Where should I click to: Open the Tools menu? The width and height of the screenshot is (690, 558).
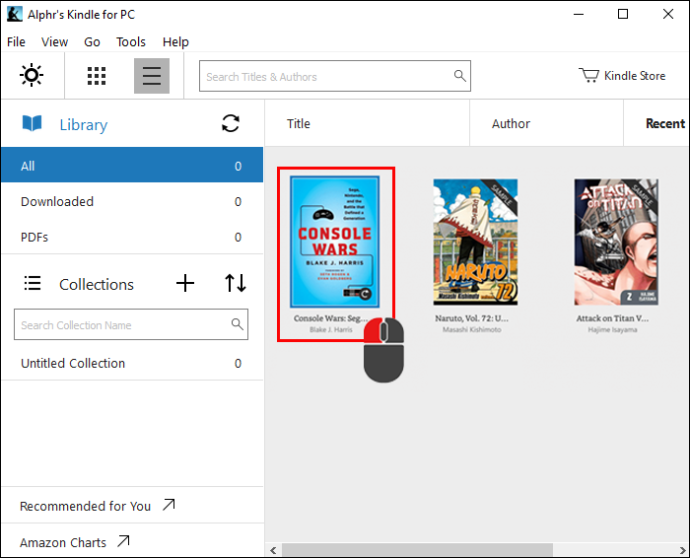[x=131, y=42]
